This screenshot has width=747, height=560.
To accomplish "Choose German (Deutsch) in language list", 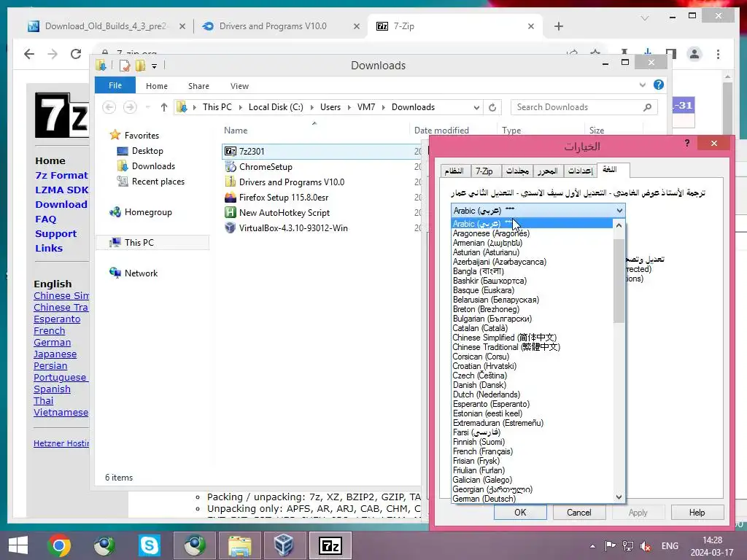I will 484,499.
